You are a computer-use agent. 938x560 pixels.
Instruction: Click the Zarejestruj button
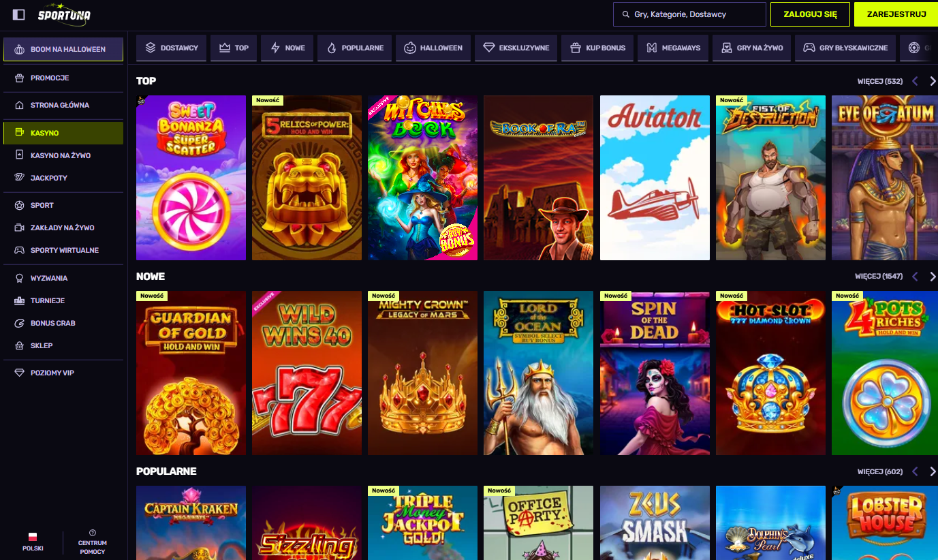[896, 14]
